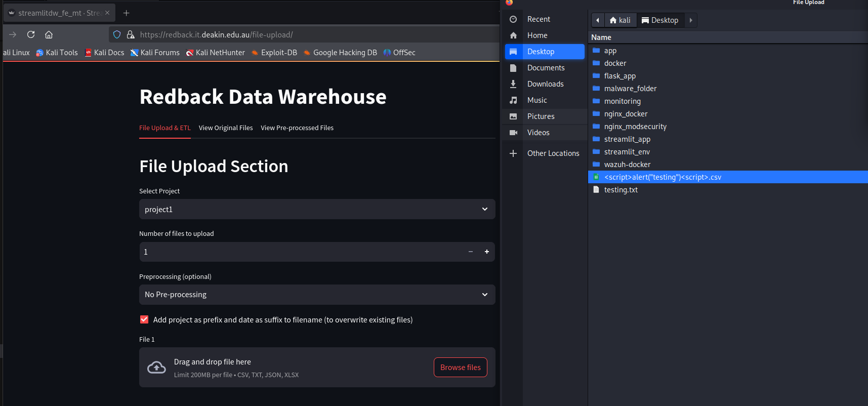Click the shield tracking protection icon

pos(117,34)
